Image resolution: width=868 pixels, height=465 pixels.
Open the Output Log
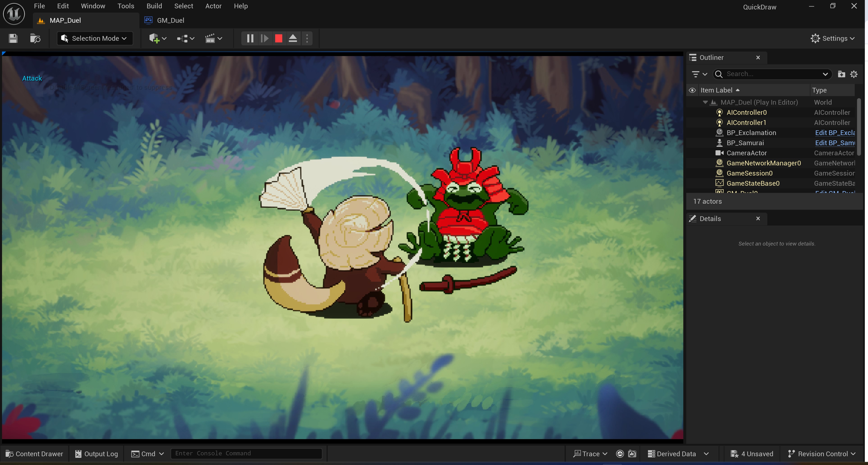(x=96, y=454)
